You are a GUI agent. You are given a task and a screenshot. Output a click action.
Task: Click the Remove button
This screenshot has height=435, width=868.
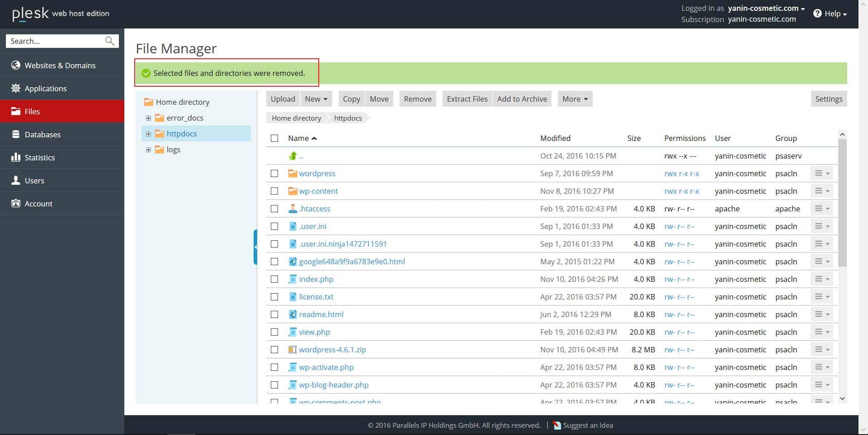[x=418, y=99]
